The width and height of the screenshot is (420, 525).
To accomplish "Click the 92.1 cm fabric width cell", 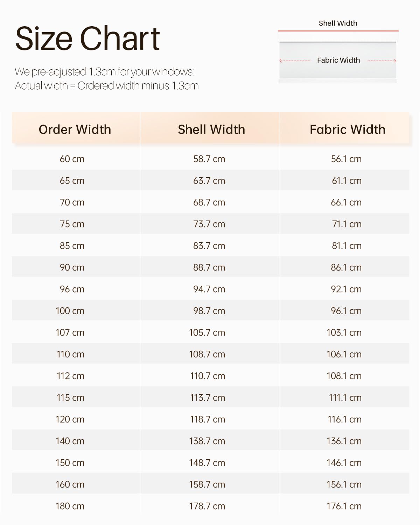I will 346,289.
